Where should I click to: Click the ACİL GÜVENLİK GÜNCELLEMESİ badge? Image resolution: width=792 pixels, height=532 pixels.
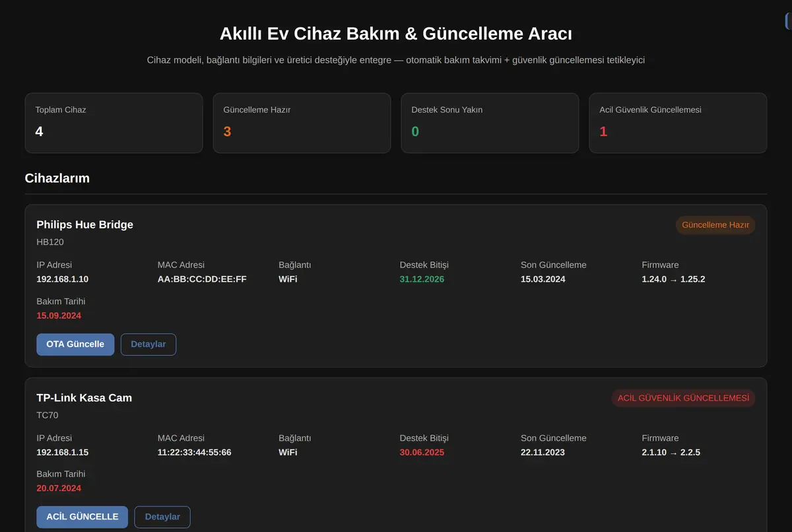(x=684, y=398)
